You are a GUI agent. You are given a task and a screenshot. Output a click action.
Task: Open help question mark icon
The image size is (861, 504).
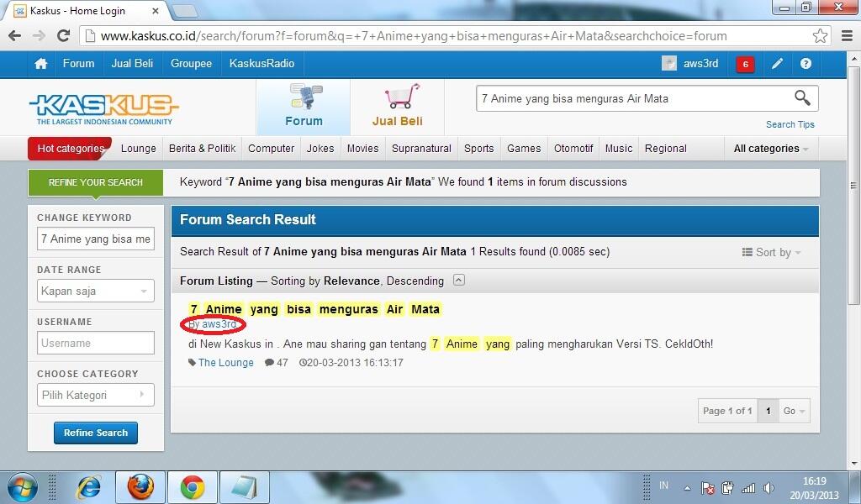(806, 64)
